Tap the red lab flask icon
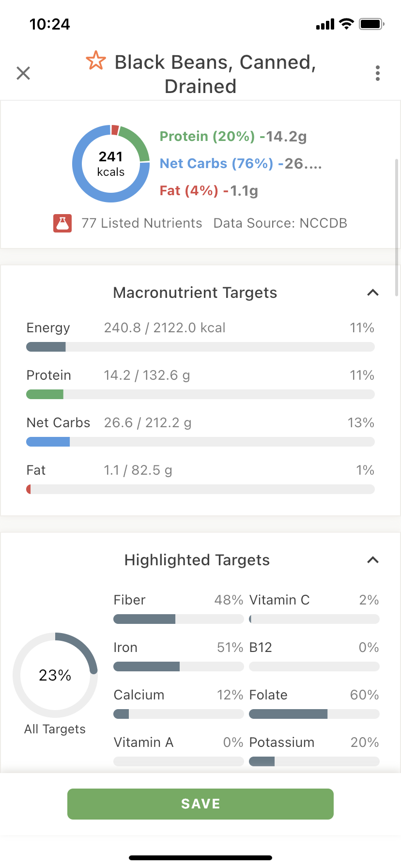The height and width of the screenshot is (868, 401). pos(62,223)
